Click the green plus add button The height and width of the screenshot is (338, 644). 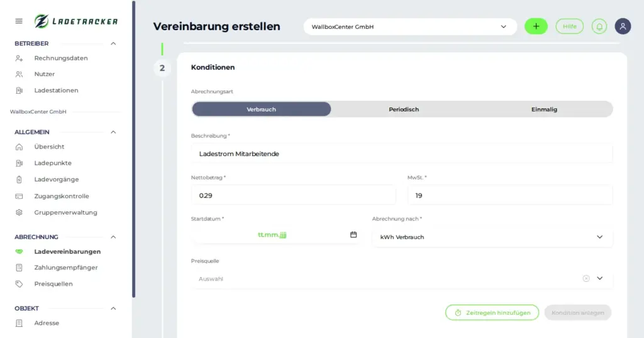pyautogui.click(x=536, y=26)
